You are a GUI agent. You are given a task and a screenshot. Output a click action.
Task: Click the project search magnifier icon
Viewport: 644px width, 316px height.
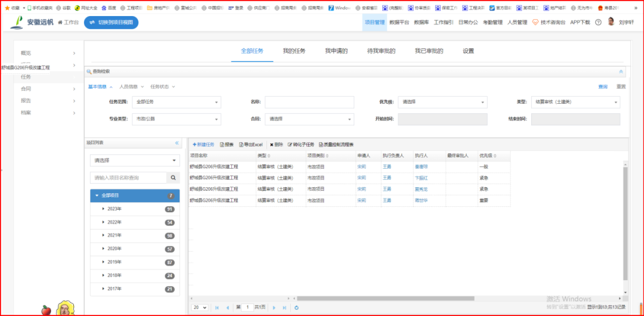point(173,178)
